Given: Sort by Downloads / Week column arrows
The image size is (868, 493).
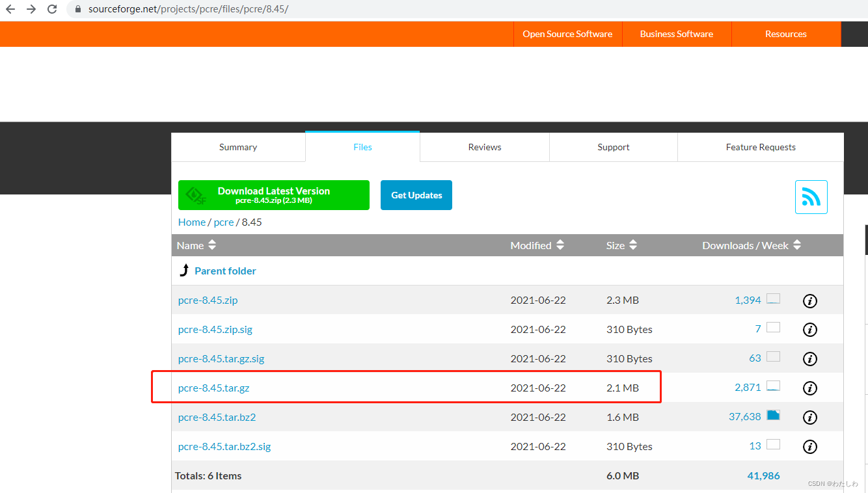Looking at the screenshot, I should coord(797,245).
